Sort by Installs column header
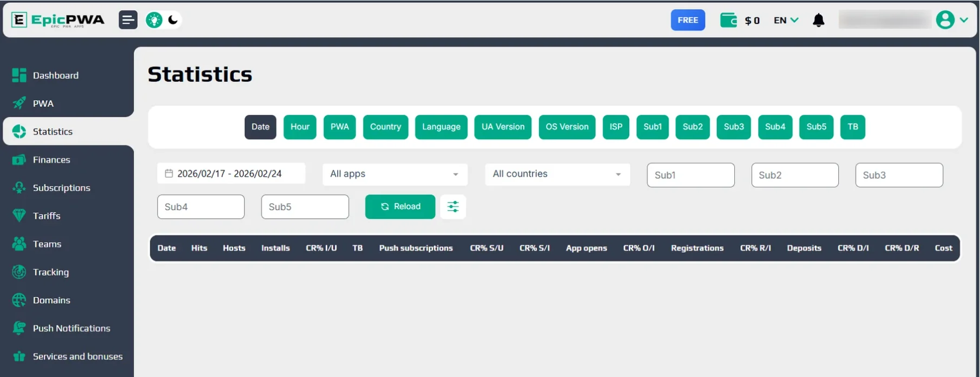Image resolution: width=980 pixels, height=377 pixels. click(275, 248)
